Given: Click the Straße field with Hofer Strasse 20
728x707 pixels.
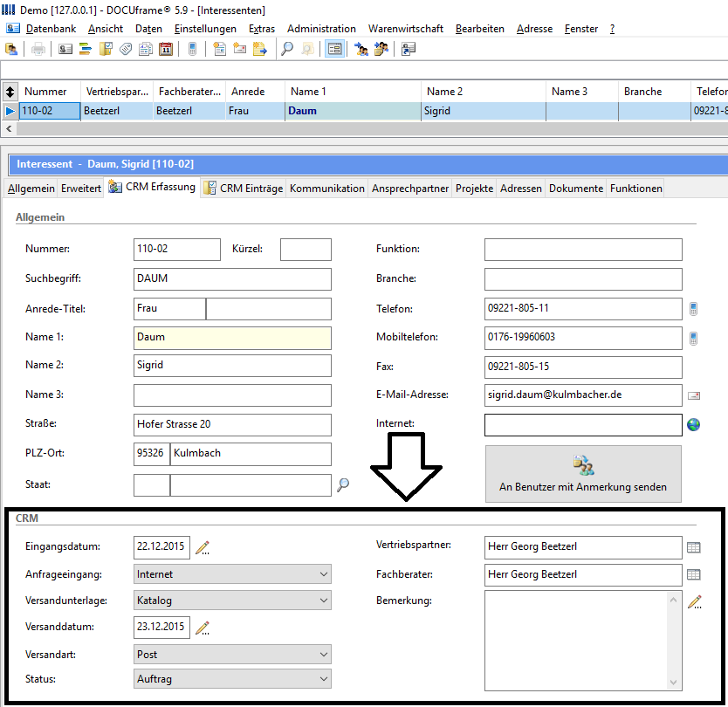Looking at the screenshot, I should pyautogui.click(x=232, y=425).
